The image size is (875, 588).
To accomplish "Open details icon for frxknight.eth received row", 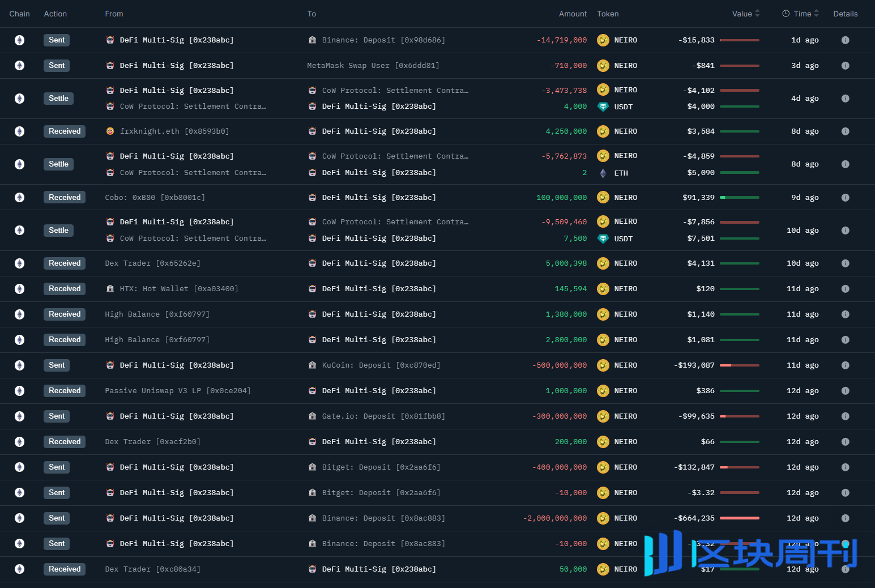I will pyautogui.click(x=845, y=131).
